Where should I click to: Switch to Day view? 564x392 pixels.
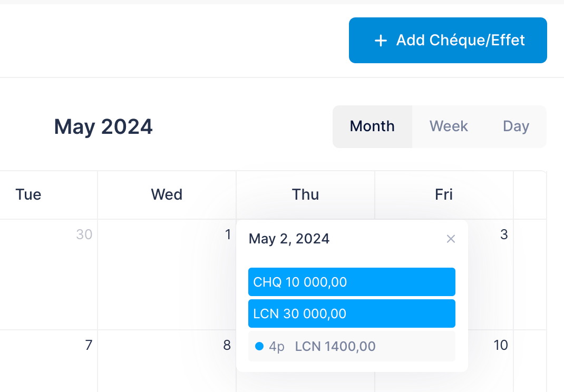(516, 126)
